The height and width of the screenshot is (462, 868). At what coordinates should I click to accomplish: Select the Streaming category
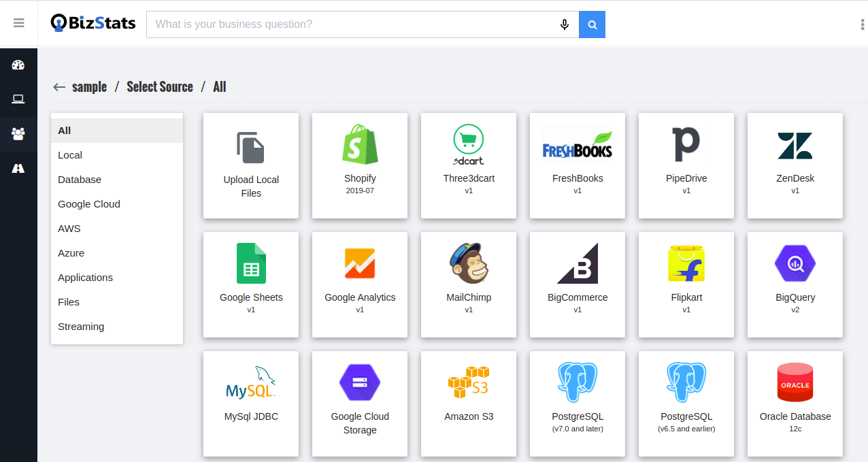117,327
